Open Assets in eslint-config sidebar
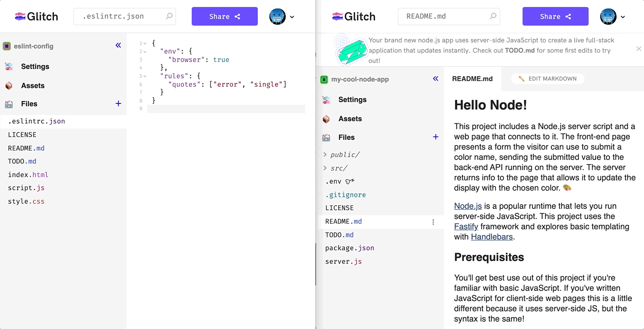644x329 pixels. point(33,86)
